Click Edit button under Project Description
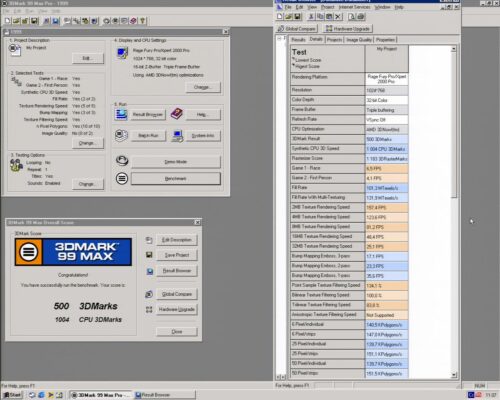The width and height of the screenshot is (500, 400). click(x=88, y=58)
